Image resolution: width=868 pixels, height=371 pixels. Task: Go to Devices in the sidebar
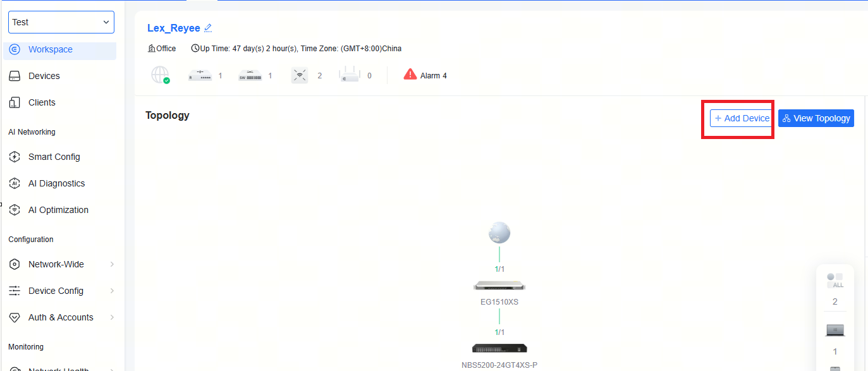click(x=44, y=76)
